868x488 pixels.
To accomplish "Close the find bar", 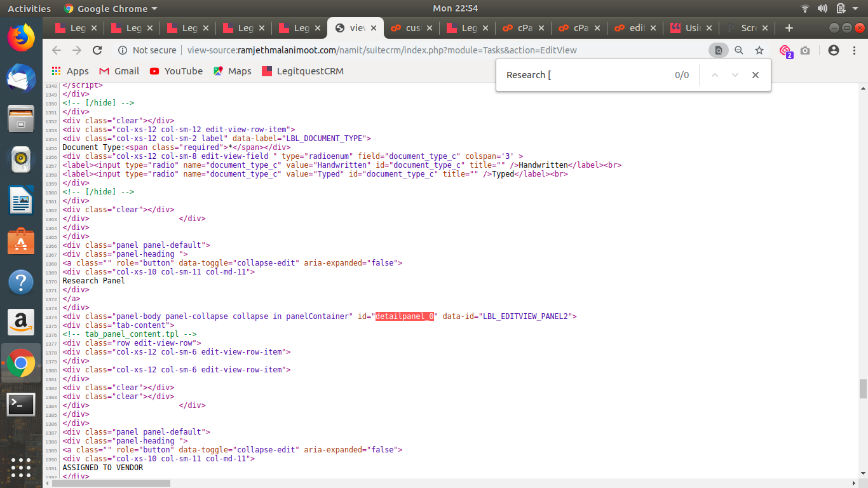I will click(x=756, y=75).
